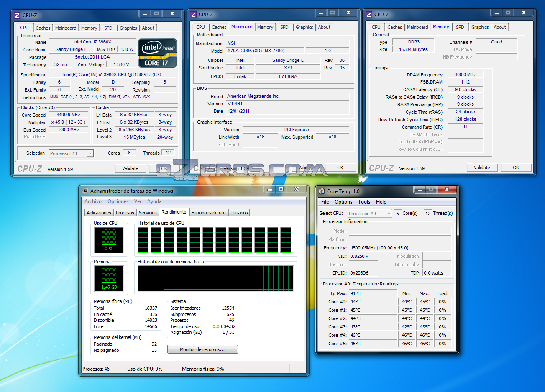Viewport: 545px width, 392px height.
Task: Click OK button in Memory CPU-Z window
Action: [x=516, y=168]
